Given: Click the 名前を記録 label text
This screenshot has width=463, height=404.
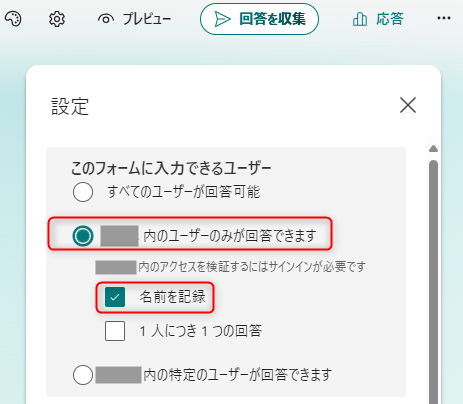Looking at the screenshot, I should 172,297.
